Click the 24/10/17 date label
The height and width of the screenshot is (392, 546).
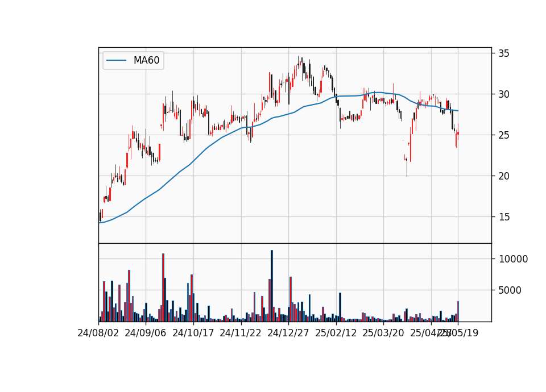(193, 333)
